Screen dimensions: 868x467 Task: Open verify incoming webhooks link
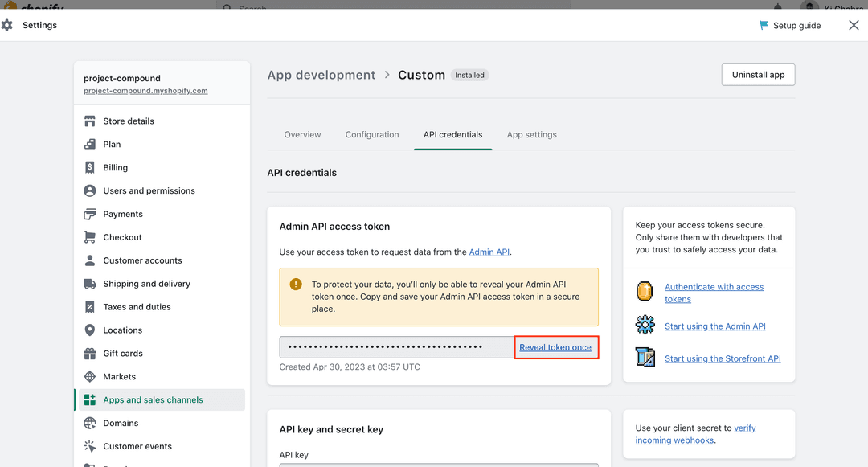pos(695,434)
